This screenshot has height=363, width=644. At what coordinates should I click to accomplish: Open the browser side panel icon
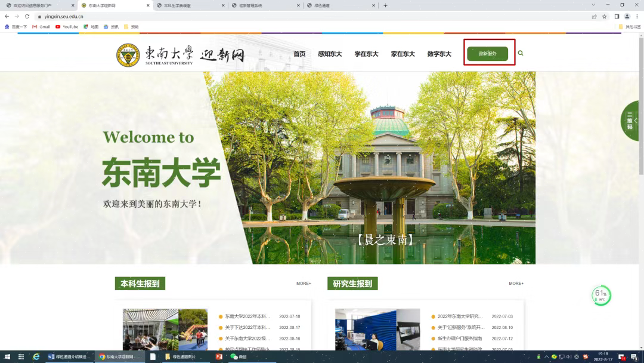coord(617,17)
